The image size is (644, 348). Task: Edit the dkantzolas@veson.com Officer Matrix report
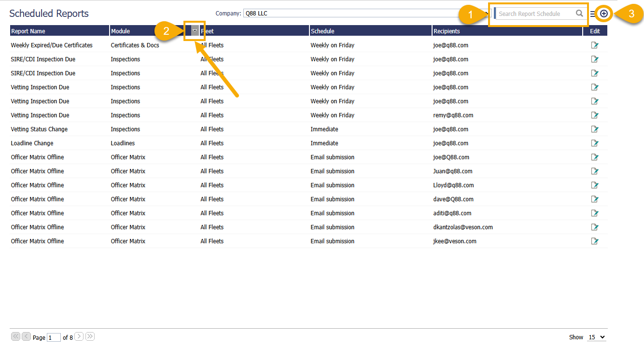point(595,227)
